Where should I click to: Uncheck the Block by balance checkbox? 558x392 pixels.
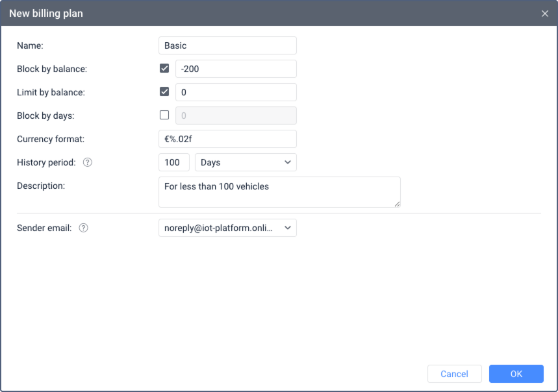tap(164, 69)
